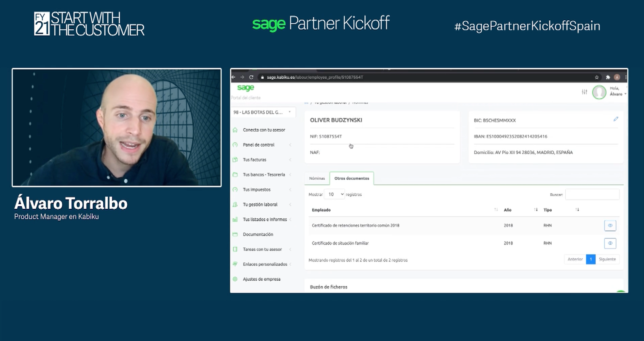Click Tu gestión laboral in the breadcrumb

(330, 103)
